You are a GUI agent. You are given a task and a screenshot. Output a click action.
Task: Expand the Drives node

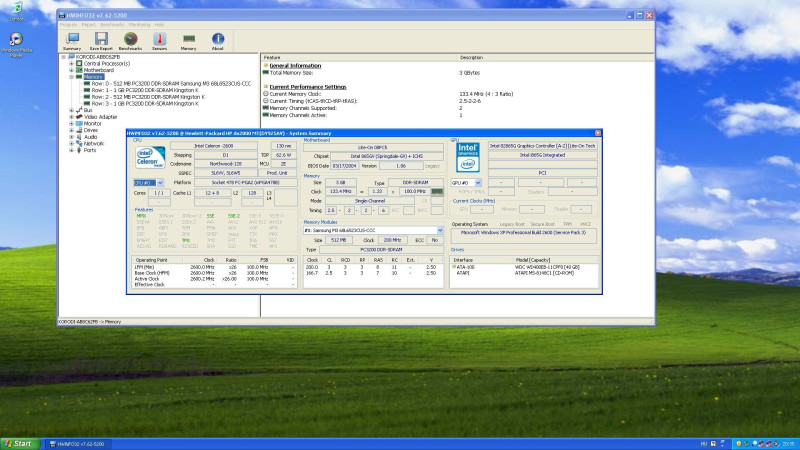click(71, 130)
